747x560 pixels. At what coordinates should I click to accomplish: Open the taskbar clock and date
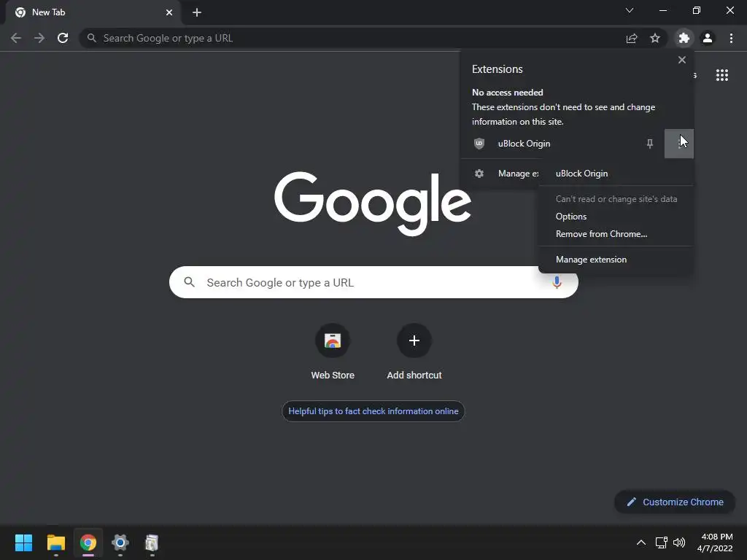pyautogui.click(x=715, y=542)
